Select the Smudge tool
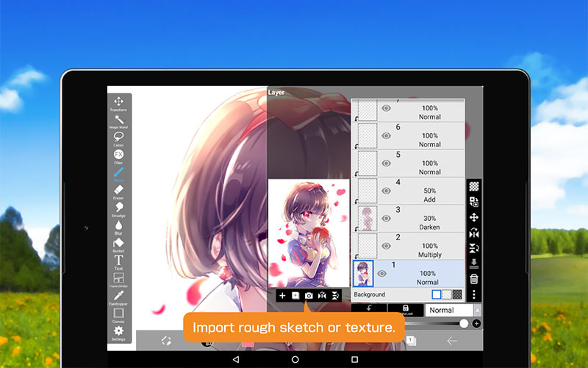 point(118,209)
